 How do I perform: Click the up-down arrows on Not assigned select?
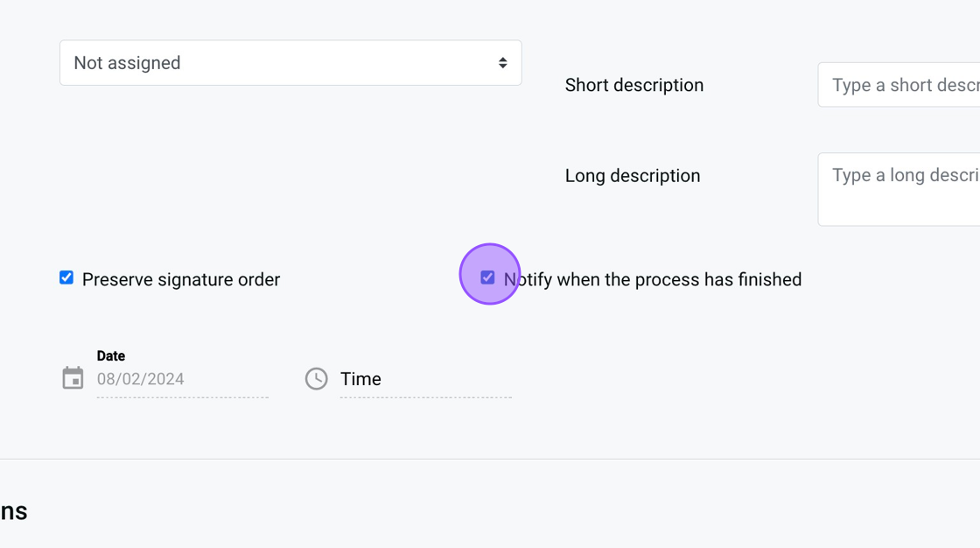coord(502,63)
